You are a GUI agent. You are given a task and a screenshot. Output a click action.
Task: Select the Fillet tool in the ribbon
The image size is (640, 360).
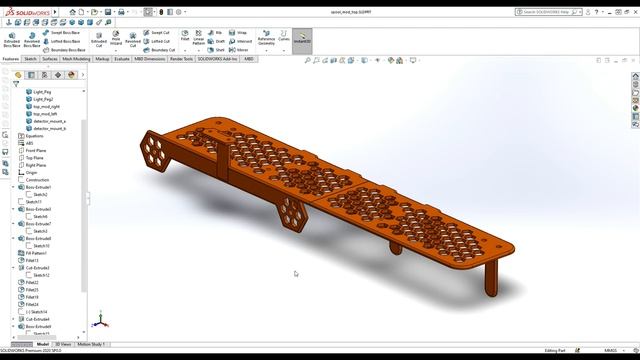(185, 35)
